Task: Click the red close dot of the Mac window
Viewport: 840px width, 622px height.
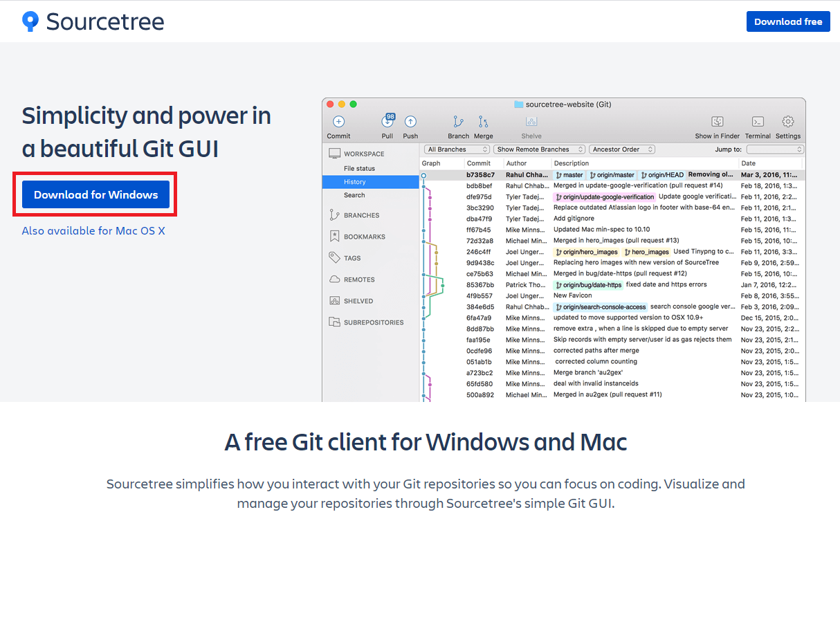Action: point(330,104)
